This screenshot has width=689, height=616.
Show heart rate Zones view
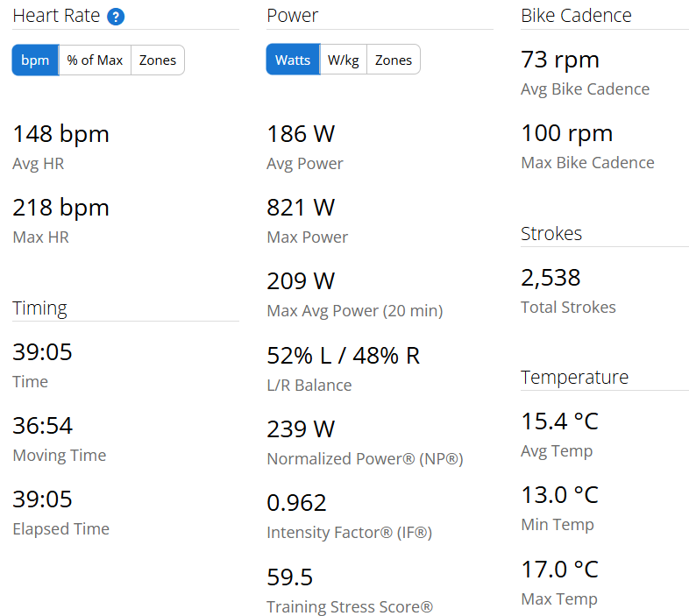[158, 60]
